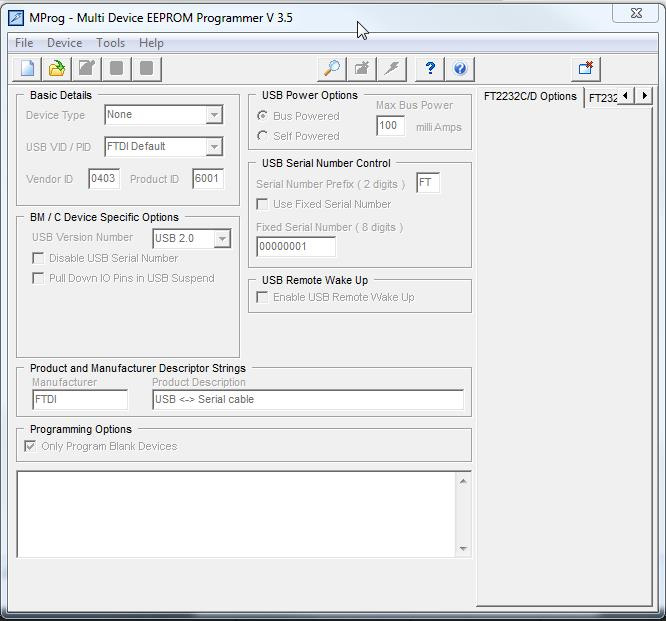
Task: Select the Self Powered radio button
Action: 263,136
